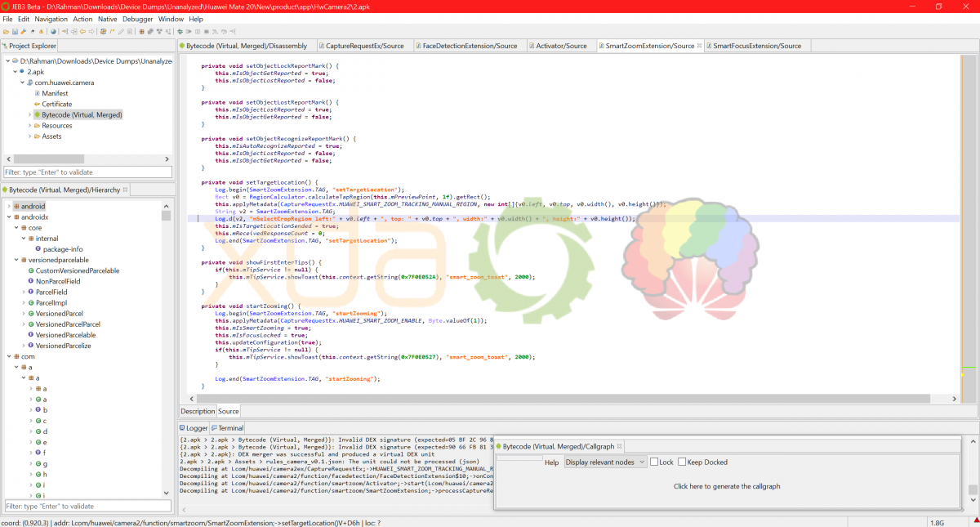Click the yellow back arrow toolbar icon
Screen dimensions: 980x527
82,32
